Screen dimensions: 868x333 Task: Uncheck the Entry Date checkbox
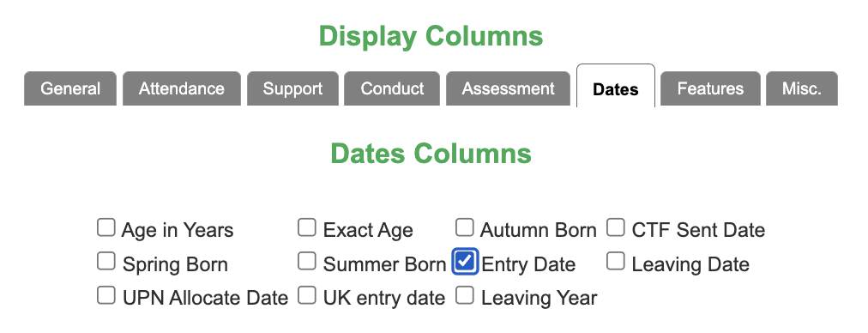point(465,262)
